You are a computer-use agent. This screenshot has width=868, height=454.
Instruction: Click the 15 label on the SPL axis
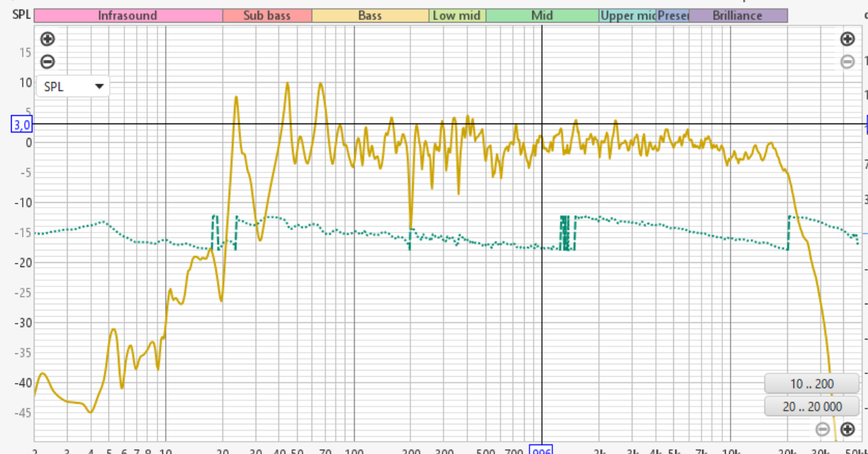(x=26, y=52)
